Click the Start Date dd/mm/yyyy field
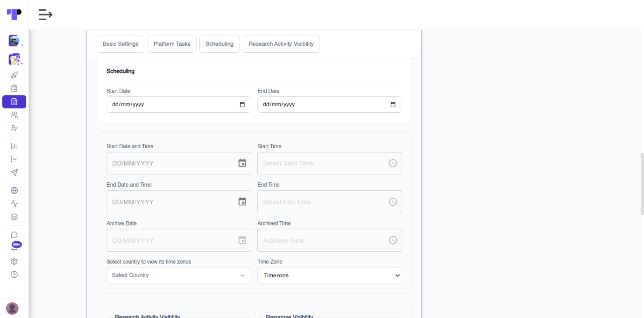Viewport: 644px width, 318px height. 179,105
